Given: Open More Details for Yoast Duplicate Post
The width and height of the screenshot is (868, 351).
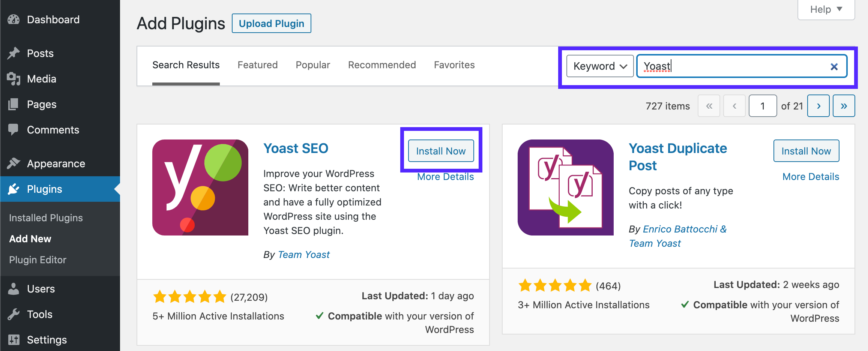Looking at the screenshot, I should [x=811, y=177].
